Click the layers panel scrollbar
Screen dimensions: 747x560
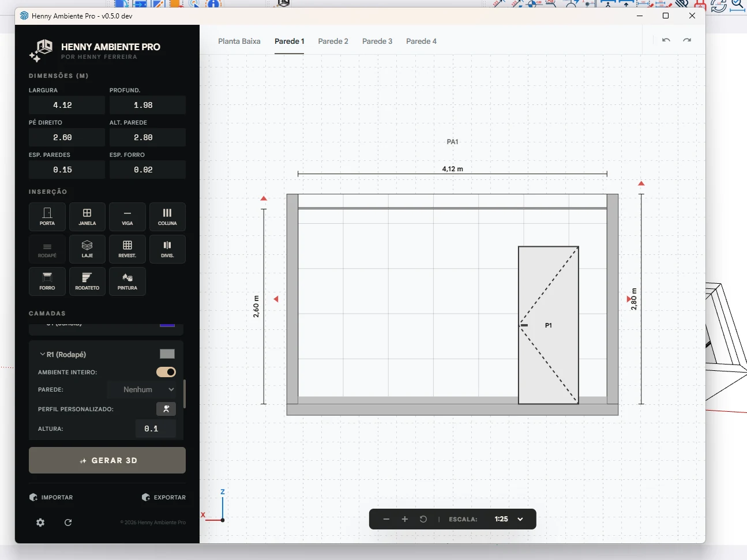point(185,394)
